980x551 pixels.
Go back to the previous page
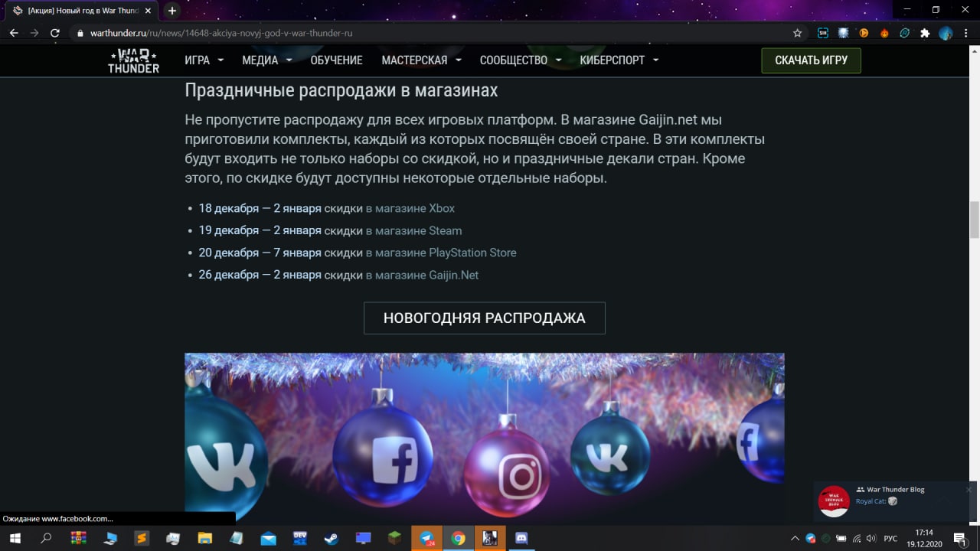click(14, 33)
